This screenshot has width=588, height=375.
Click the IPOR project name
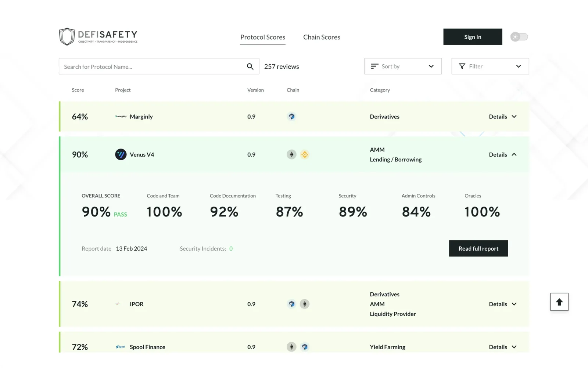pos(137,304)
